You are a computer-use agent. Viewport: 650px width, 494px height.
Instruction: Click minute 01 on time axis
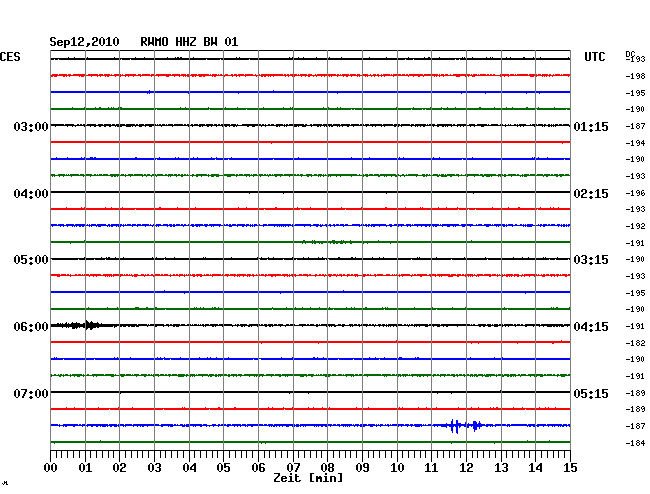85,468
